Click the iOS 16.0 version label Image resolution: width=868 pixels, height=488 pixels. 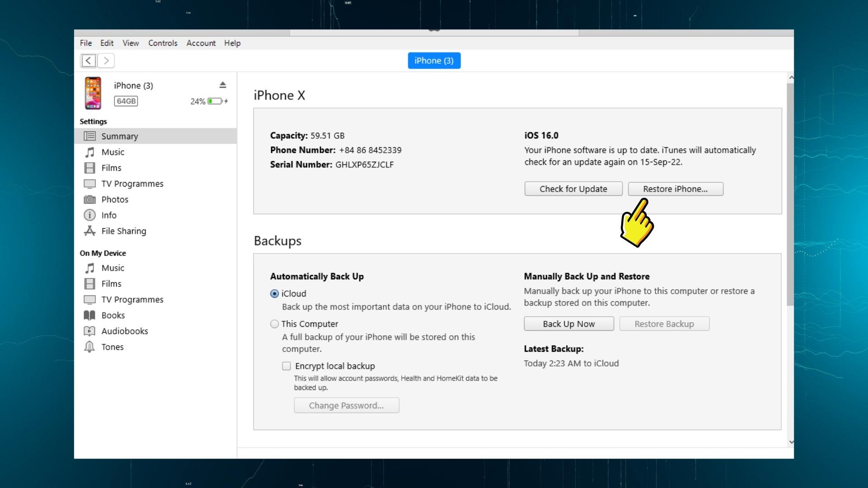point(541,136)
